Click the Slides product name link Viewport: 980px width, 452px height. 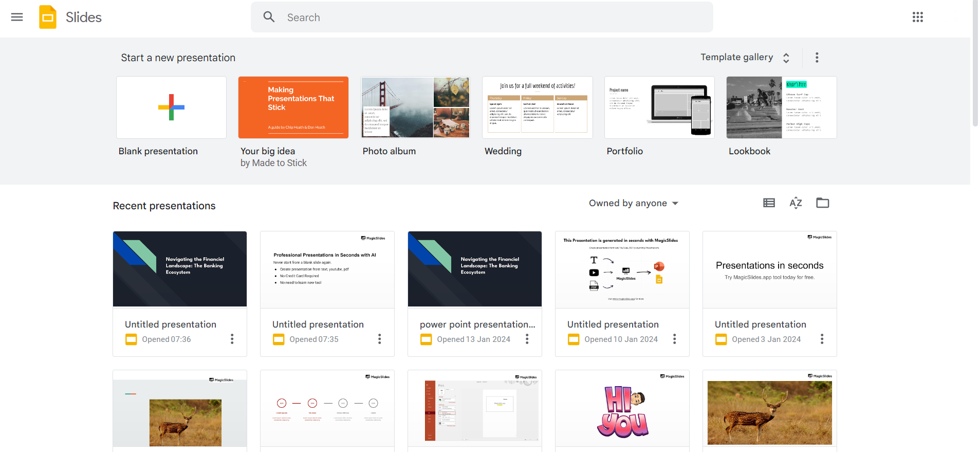click(84, 17)
